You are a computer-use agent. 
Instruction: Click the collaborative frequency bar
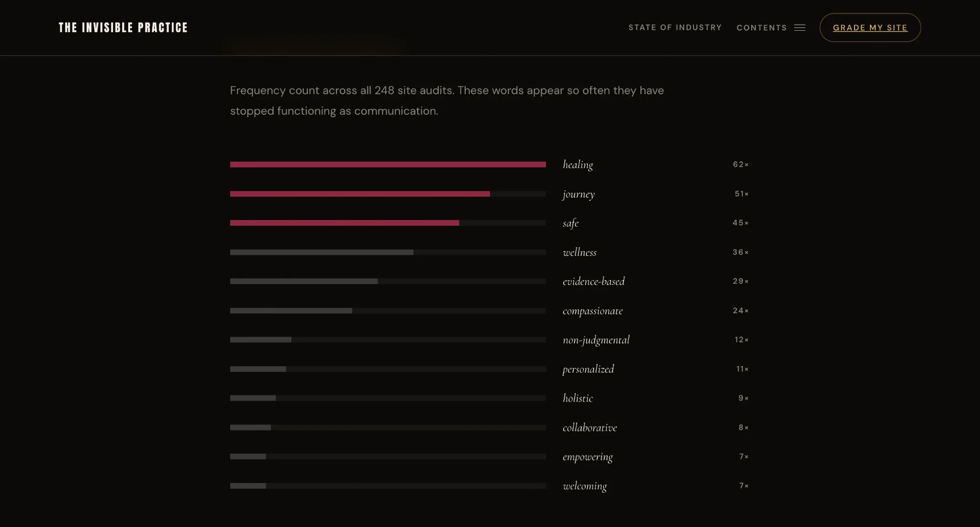pos(388,428)
